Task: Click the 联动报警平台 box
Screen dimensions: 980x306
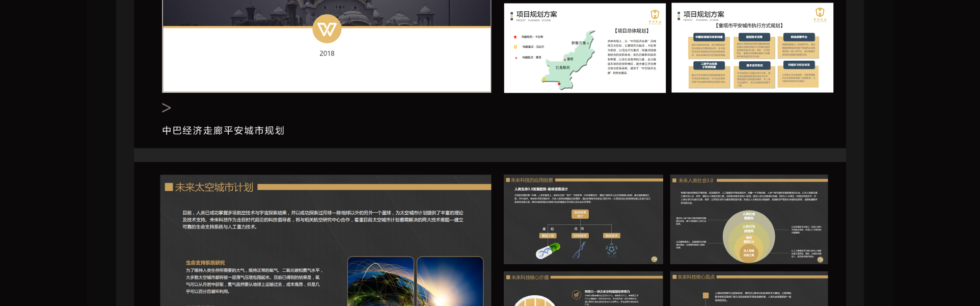Action: point(799,37)
